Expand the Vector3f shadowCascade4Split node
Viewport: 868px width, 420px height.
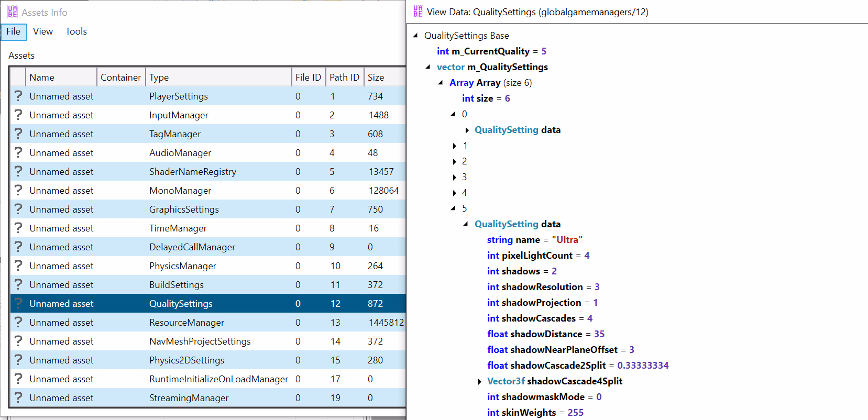(479, 382)
